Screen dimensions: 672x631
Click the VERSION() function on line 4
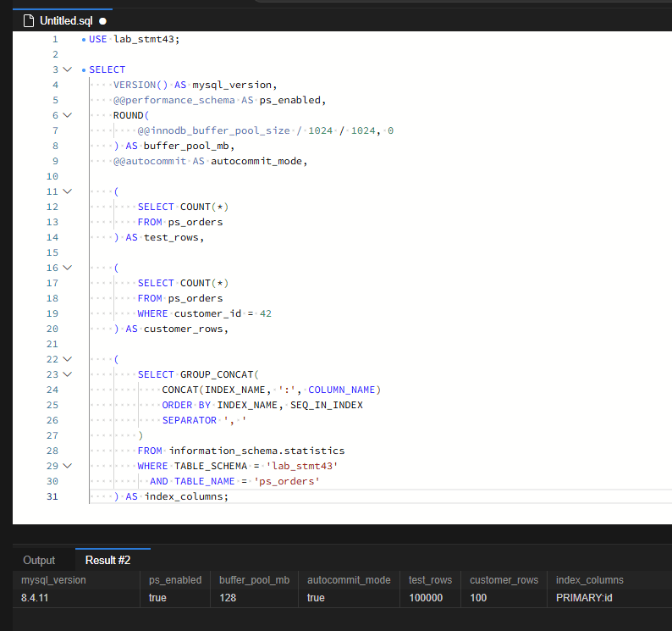[x=140, y=85]
